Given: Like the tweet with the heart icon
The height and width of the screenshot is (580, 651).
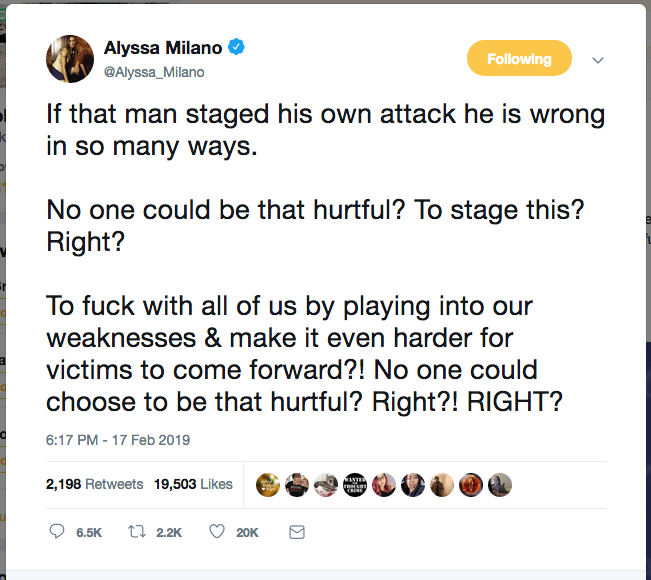Looking at the screenshot, I should point(216,533).
